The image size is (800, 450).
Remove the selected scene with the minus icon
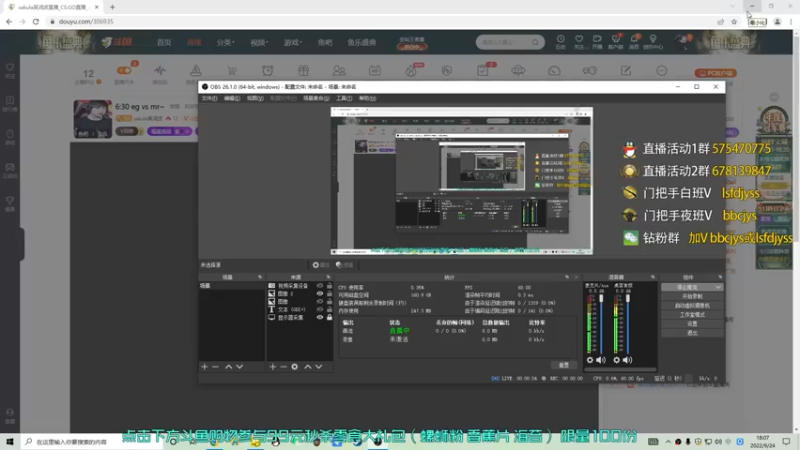click(216, 367)
